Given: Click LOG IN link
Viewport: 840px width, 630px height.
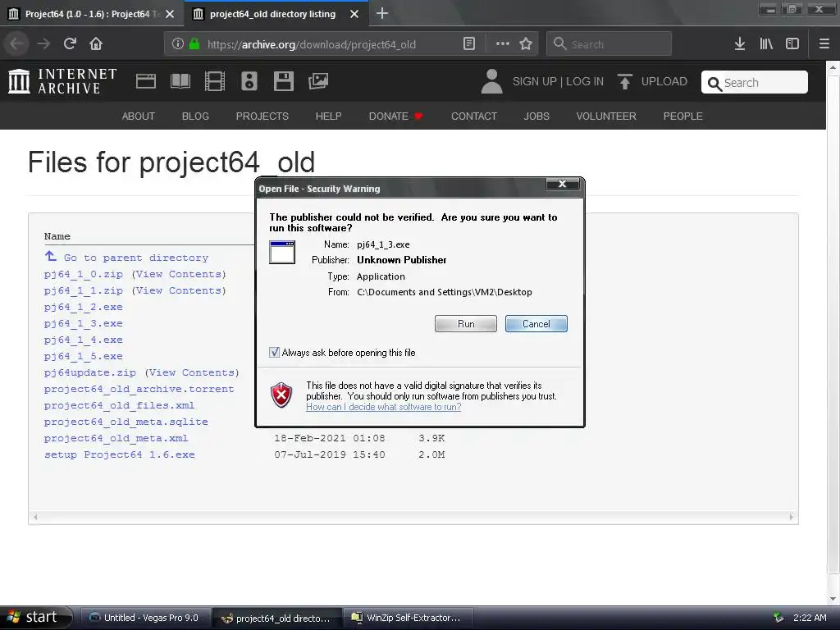Looking at the screenshot, I should 585,81.
